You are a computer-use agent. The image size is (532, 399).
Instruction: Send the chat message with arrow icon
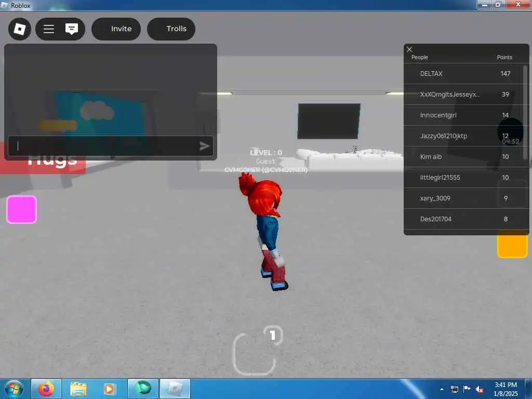click(x=204, y=146)
